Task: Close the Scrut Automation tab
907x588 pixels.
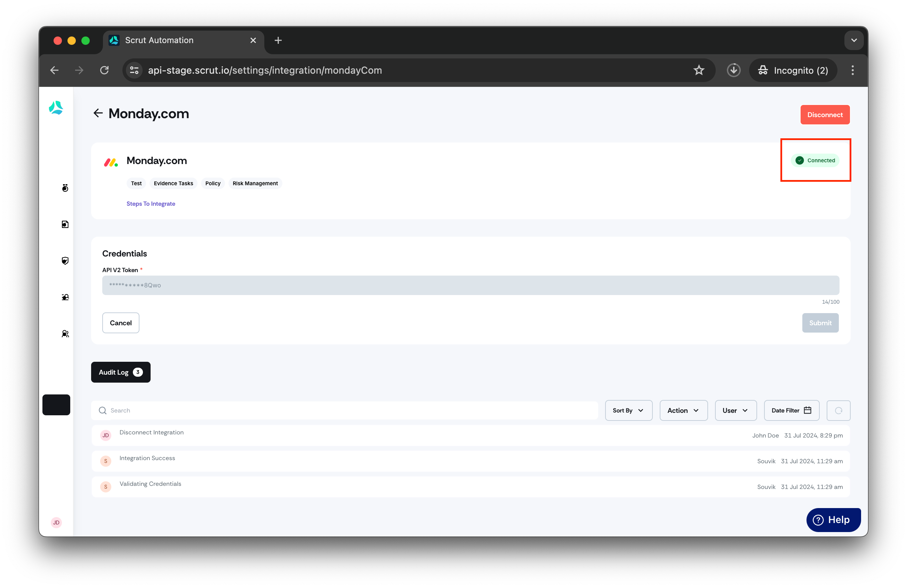Action: pos(253,40)
